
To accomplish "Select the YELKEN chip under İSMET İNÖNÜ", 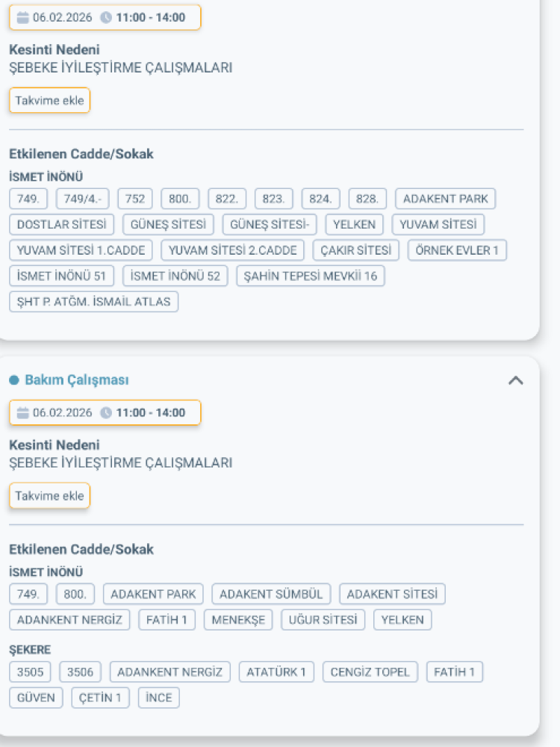I will pyautogui.click(x=354, y=224).
